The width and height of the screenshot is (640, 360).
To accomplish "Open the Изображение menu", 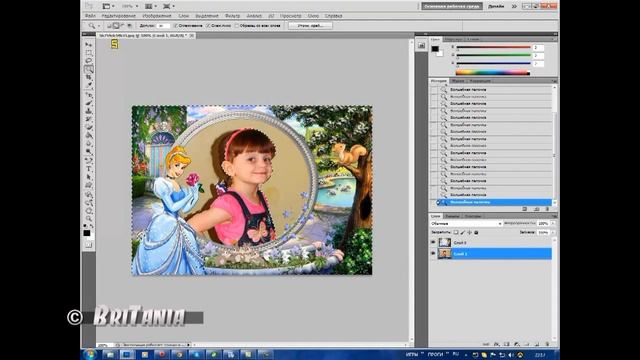I will pos(157,16).
